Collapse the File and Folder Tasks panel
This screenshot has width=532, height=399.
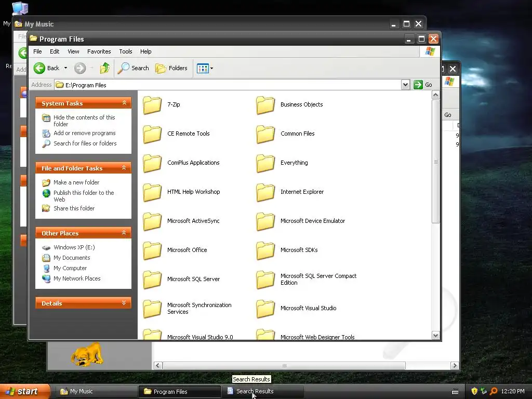(x=124, y=168)
